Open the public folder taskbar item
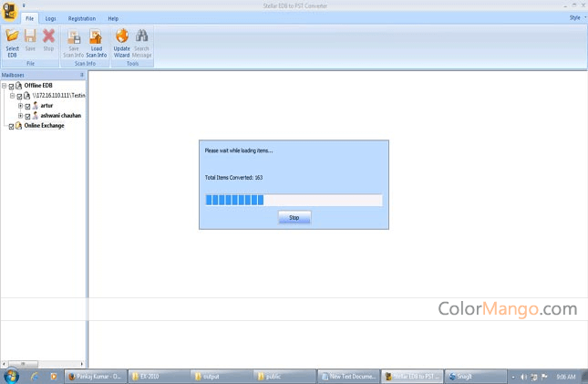588x384 pixels. (285, 377)
